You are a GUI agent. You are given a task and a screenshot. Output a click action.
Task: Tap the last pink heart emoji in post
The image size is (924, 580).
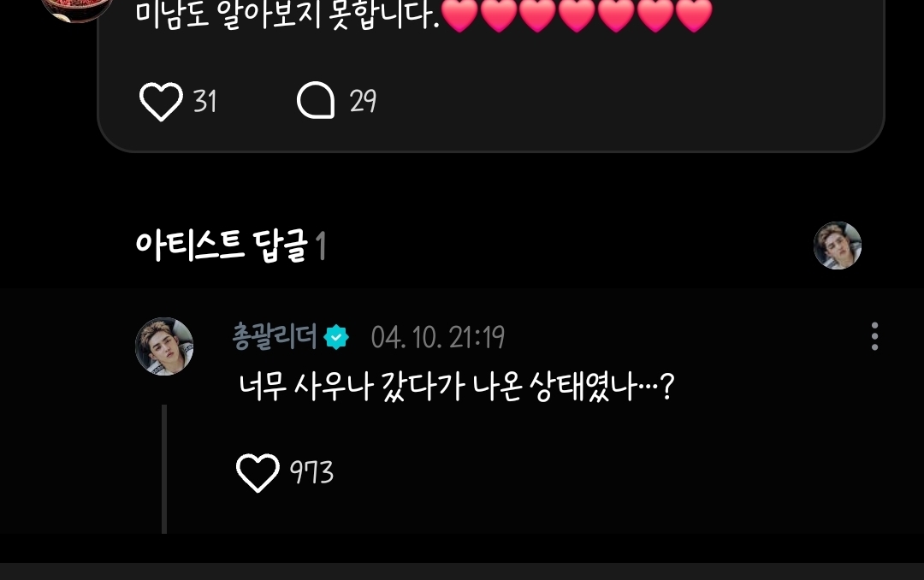694,15
